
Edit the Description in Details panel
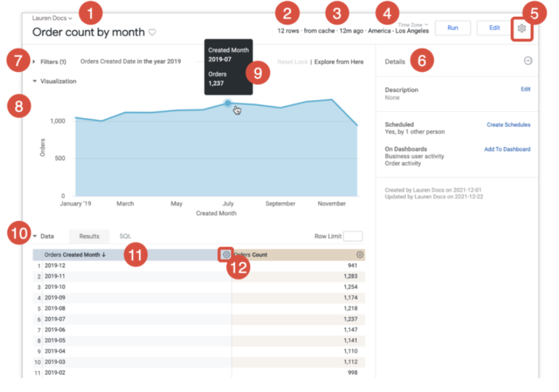pyautogui.click(x=525, y=89)
